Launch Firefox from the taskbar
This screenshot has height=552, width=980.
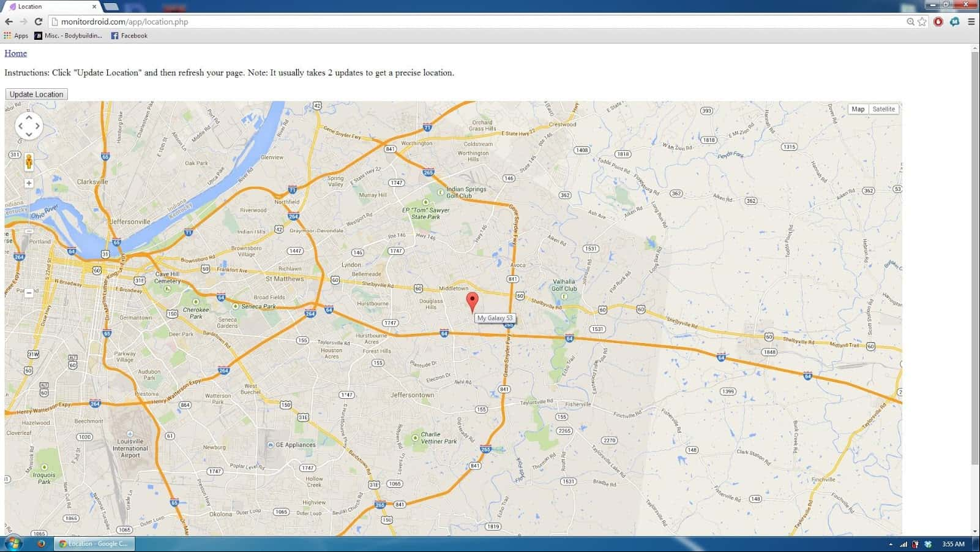41,543
